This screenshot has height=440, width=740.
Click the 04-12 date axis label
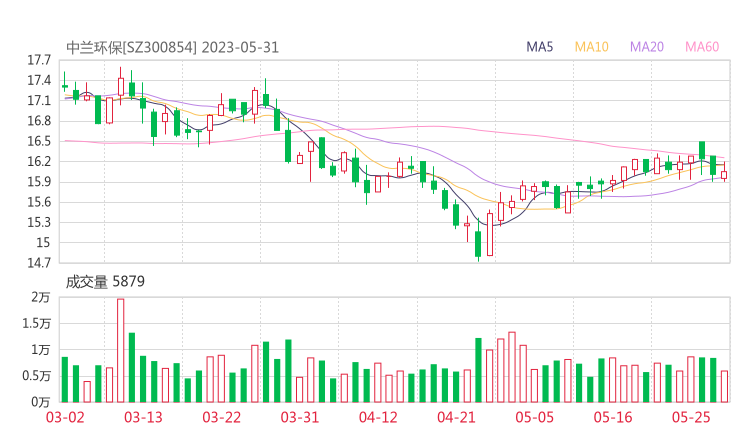378,417
